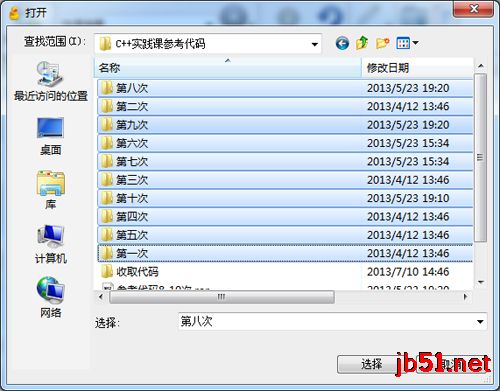This screenshot has height=391, width=500.
Task: Expand the 查找范围 folder dropdown
Action: coord(314,44)
